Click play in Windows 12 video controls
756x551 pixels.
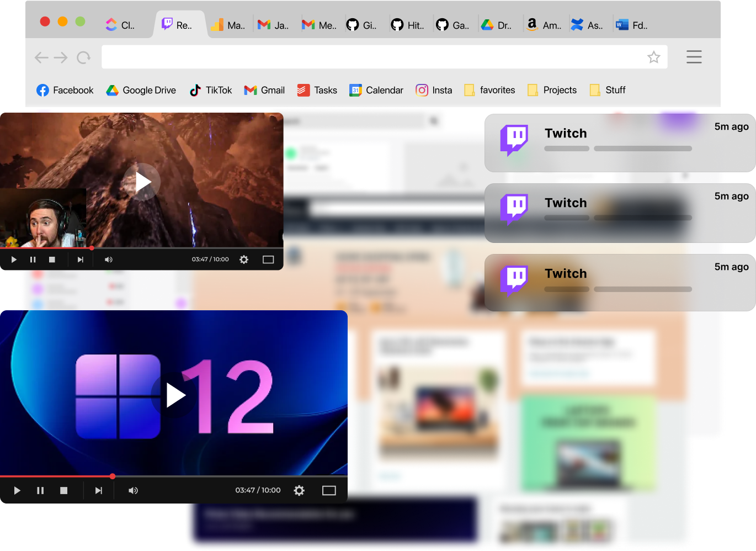point(17,490)
